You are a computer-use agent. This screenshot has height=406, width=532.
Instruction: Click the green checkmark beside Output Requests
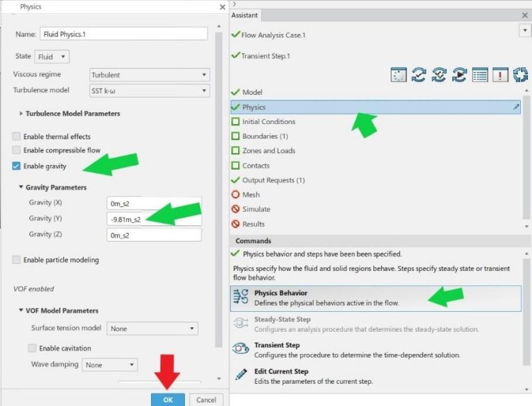236,180
